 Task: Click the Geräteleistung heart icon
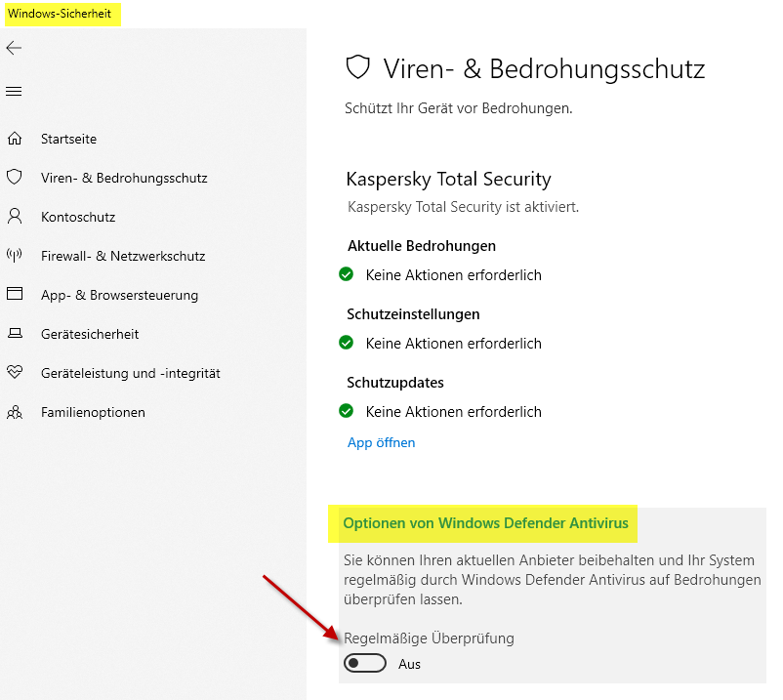[x=14, y=373]
